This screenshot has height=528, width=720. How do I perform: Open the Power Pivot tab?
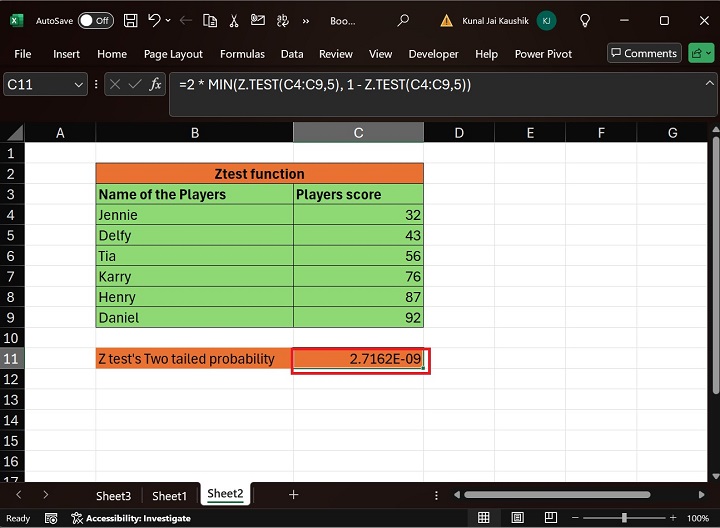click(543, 54)
